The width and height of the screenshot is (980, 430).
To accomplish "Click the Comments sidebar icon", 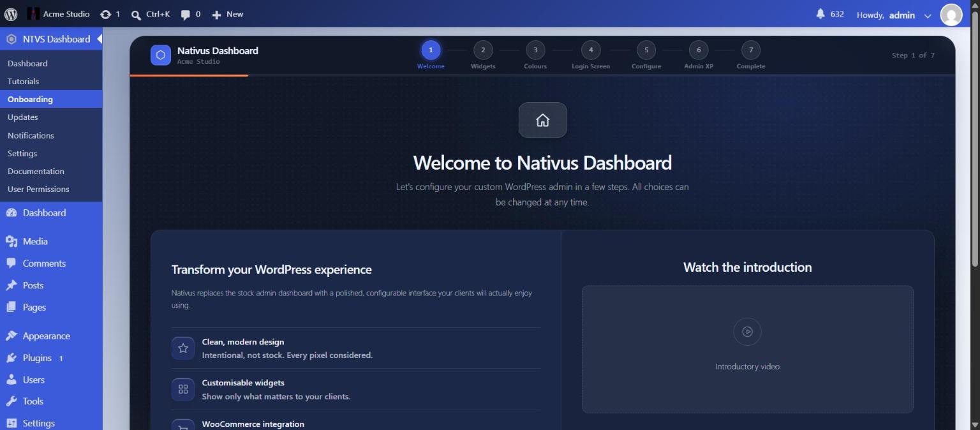I will (x=11, y=263).
